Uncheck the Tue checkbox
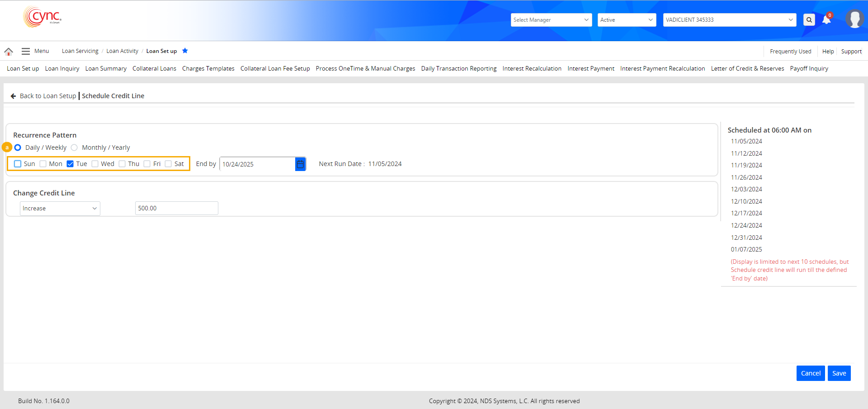Screen dimensions: 868x409 tap(70, 164)
